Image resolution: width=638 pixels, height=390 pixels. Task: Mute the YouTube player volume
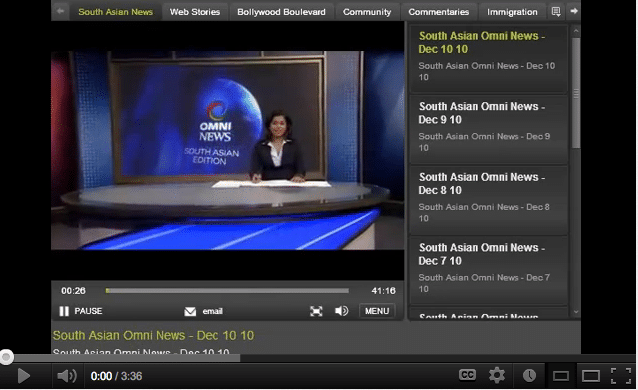pyautogui.click(x=67, y=376)
